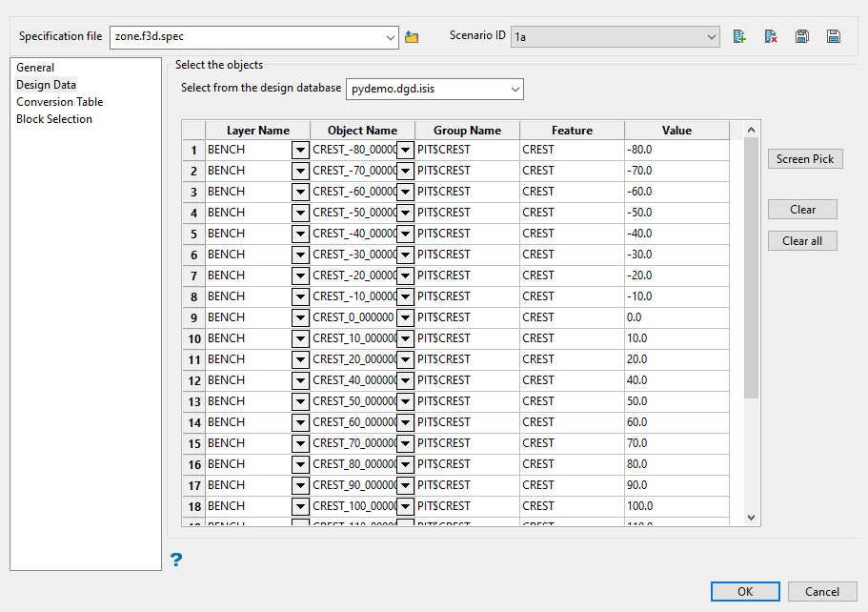The image size is (868, 612).
Task: Confirm with the OK button
Action: click(x=745, y=591)
